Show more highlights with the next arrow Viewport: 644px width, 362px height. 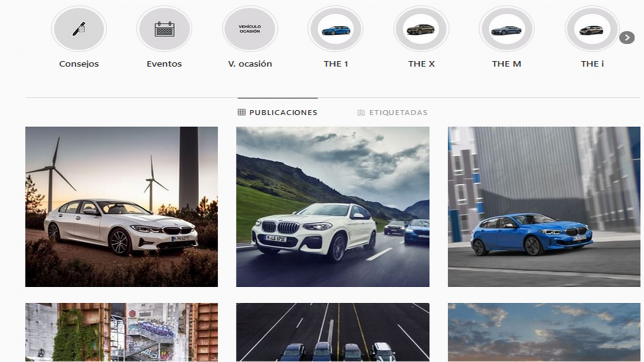[x=626, y=37]
